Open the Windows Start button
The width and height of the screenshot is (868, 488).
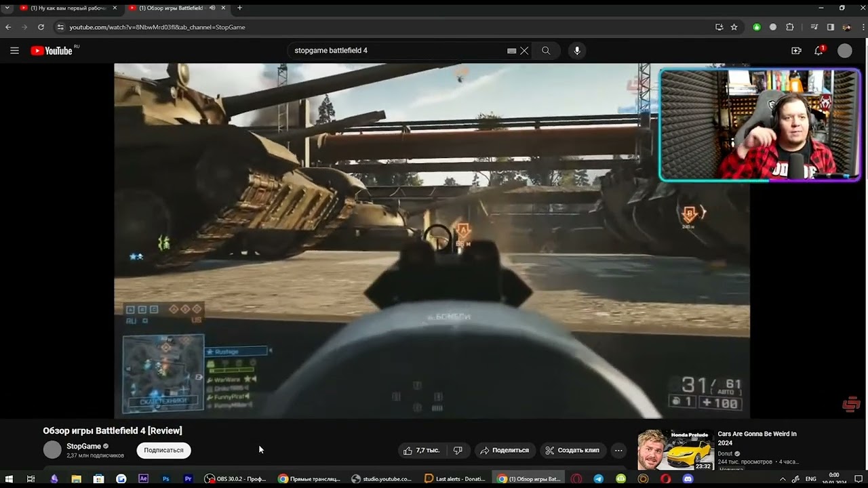point(9,479)
